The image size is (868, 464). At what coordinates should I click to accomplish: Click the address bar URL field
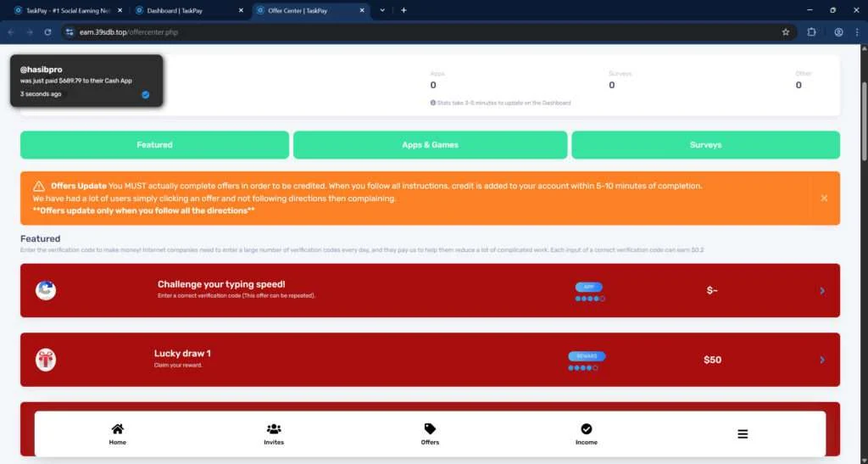click(x=420, y=32)
